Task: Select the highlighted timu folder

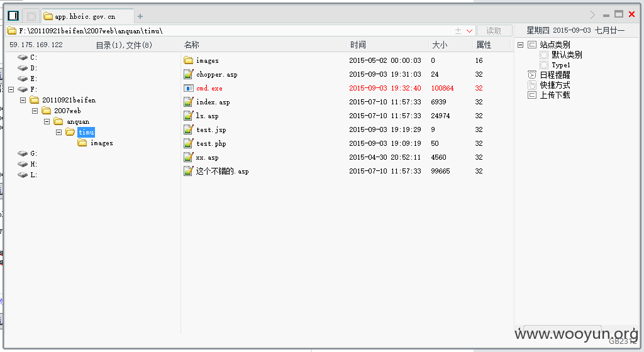Action: pos(86,132)
